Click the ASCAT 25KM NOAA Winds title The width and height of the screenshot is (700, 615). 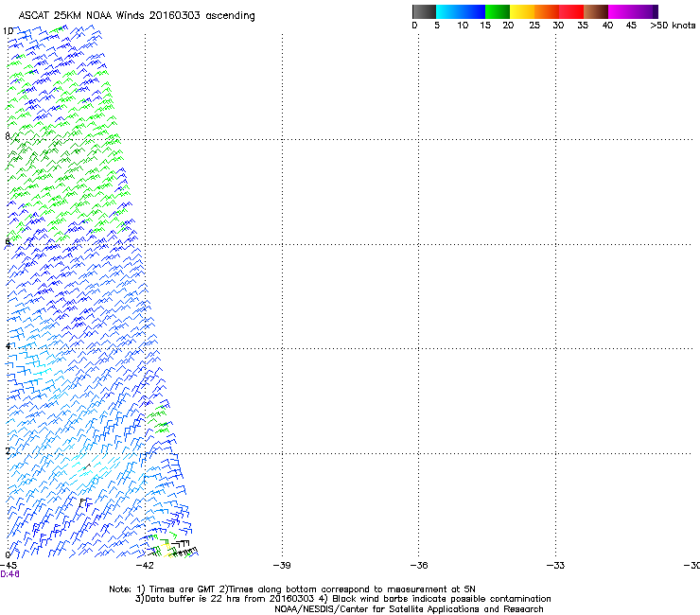[136, 16]
